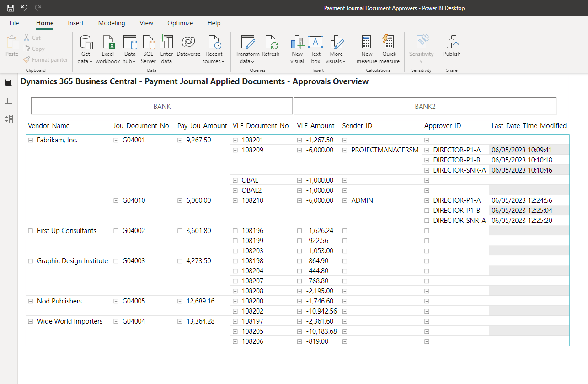This screenshot has height=384, width=588.
Task: Select the BANK2 slicer button
Action: pos(425,106)
